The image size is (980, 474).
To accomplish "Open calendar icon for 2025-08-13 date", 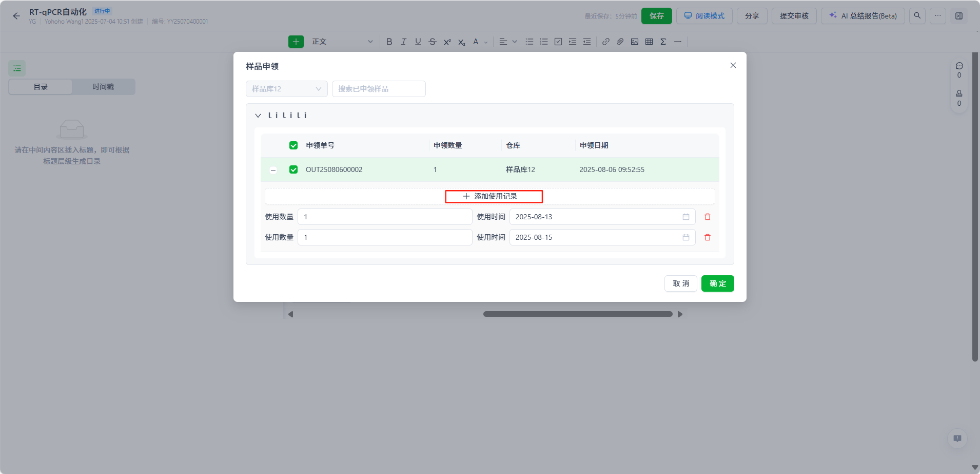I will (x=685, y=217).
